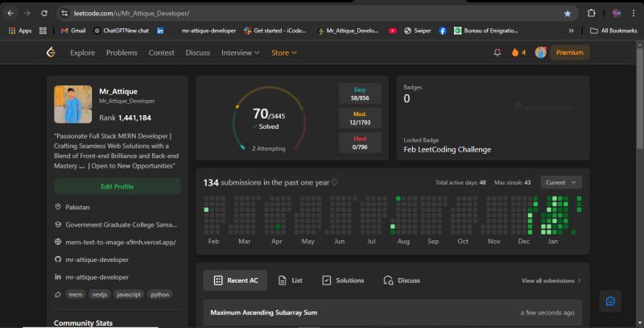Click the browser forward arrow
Image resolution: width=644 pixels, height=328 pixels.
(x=27, y=14)
